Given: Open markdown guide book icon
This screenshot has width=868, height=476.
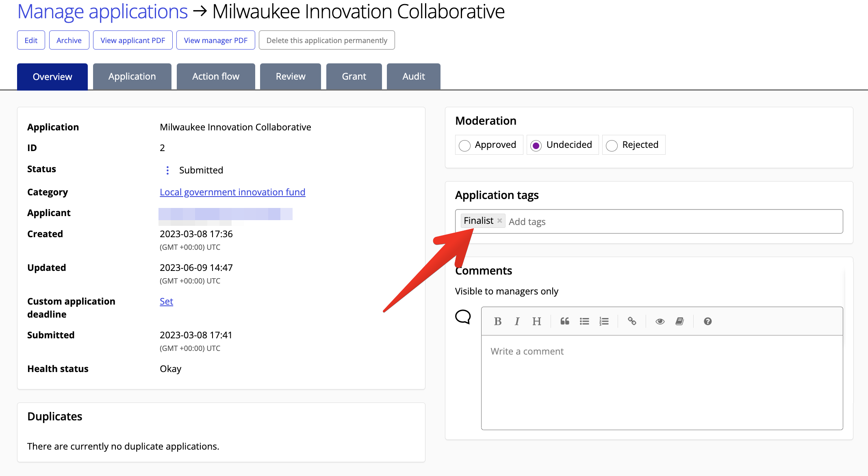Looking at the screenshot, I should [x=679, y=321].
